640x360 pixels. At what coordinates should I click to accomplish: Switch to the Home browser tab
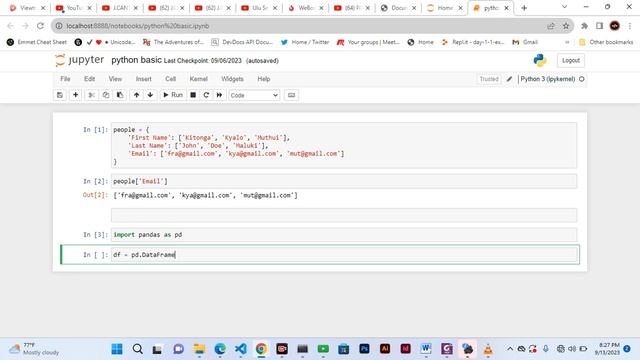click(445, 8)
